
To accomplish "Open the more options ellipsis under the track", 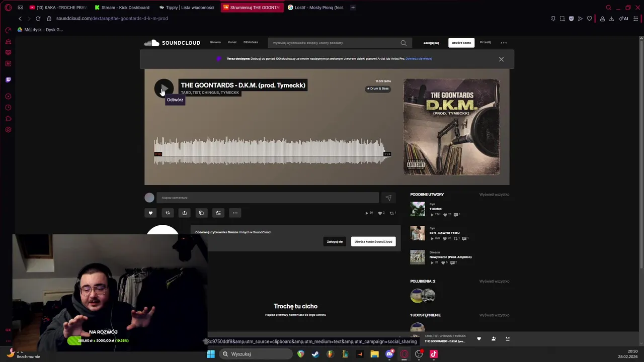I will coord(235,213).
